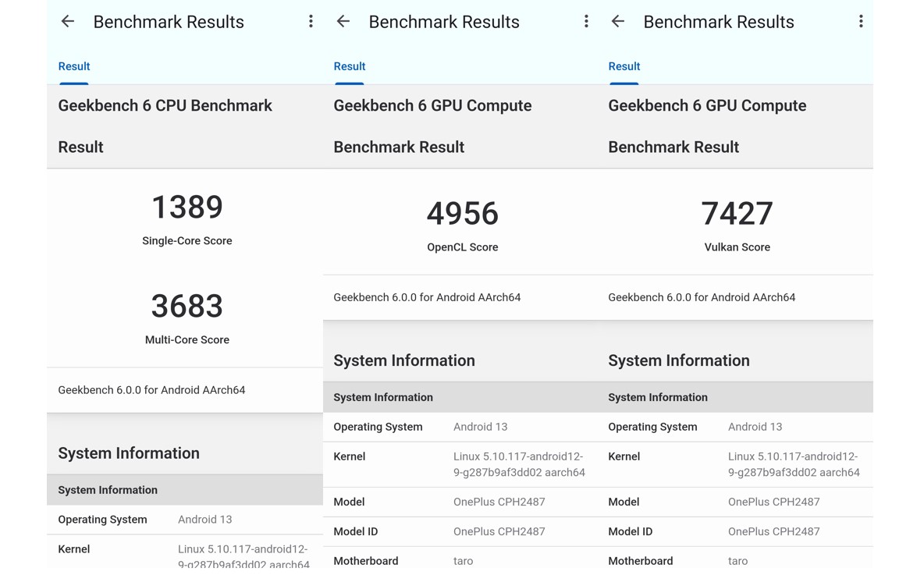Click Model ID label in Vulkan panel

630,531
